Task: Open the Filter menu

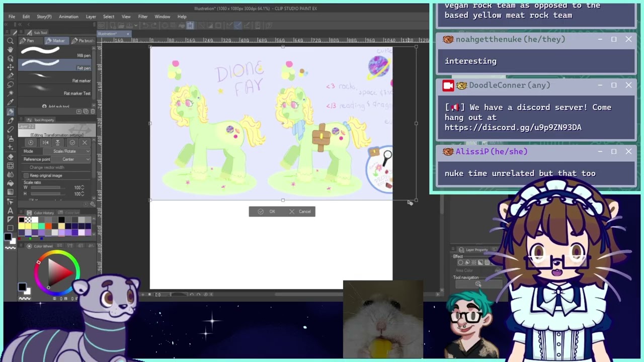Action: click(143, 17)
